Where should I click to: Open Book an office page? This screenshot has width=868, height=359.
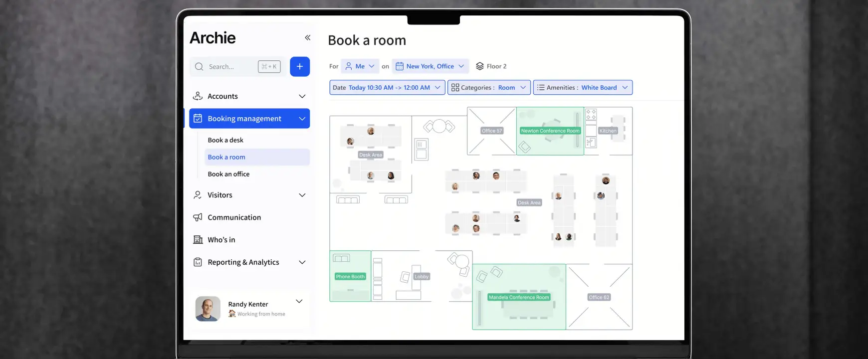coord(228,174)
